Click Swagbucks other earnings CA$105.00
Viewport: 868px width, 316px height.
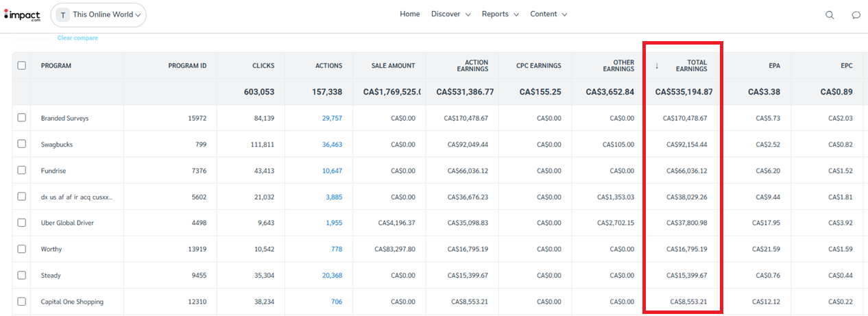coord(618,145)
